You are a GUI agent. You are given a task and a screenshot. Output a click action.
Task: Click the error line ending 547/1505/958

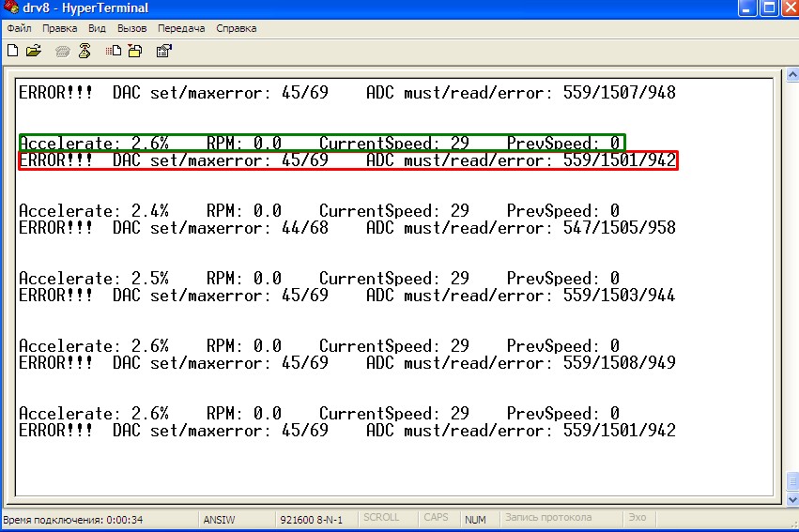347,228
